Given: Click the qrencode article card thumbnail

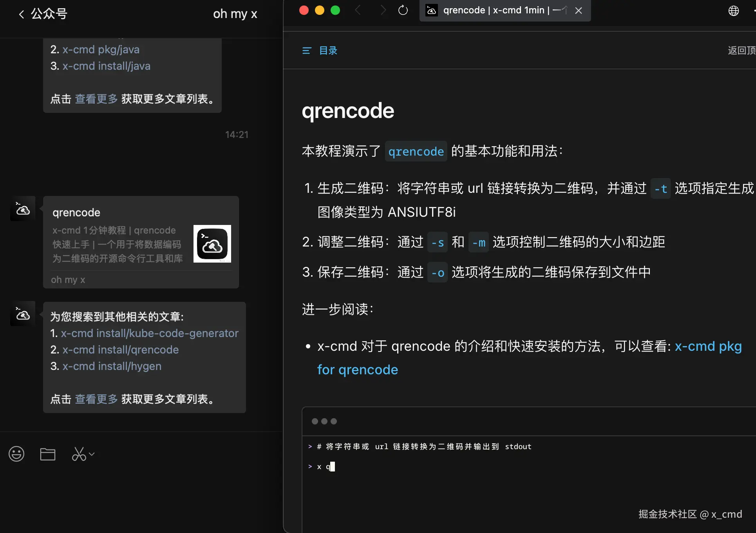Looking at the screenshot, I should pos(212,244).
